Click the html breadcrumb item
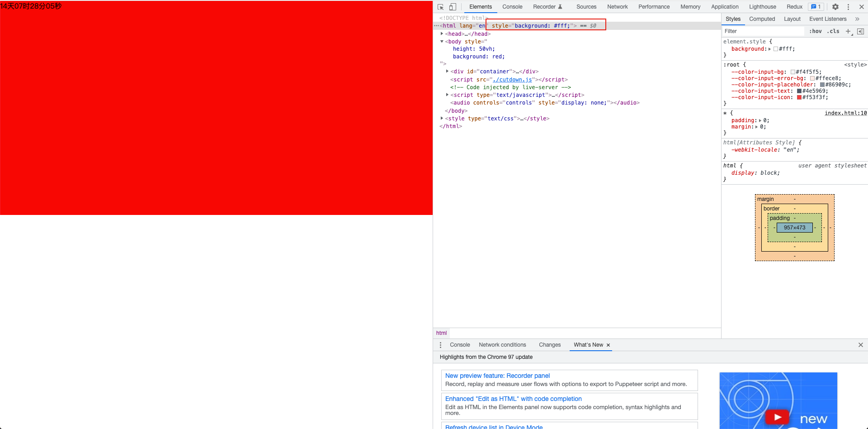868x429 pixels. point(441,333)
